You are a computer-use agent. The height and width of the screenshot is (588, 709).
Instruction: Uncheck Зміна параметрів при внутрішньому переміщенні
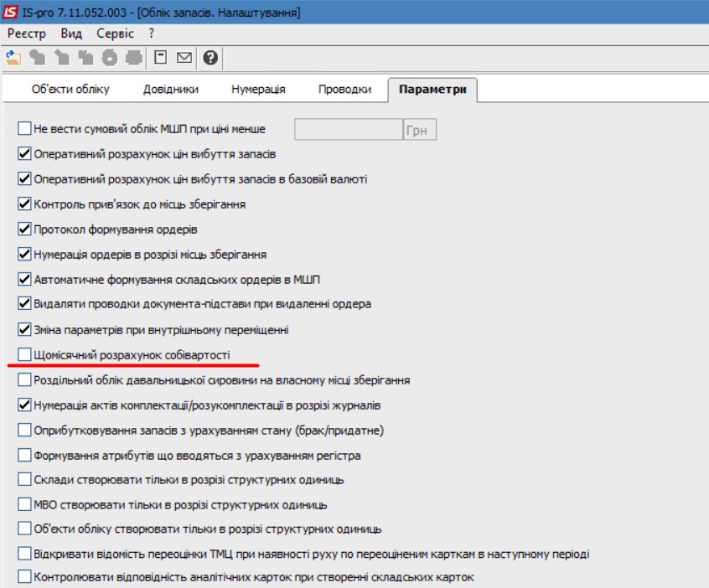(24, 330)
